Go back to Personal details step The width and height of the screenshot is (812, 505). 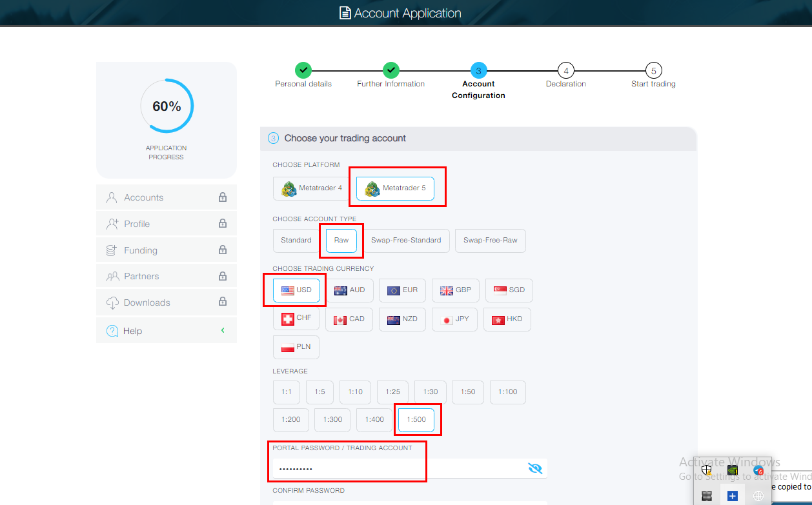[x=303, y=70]
